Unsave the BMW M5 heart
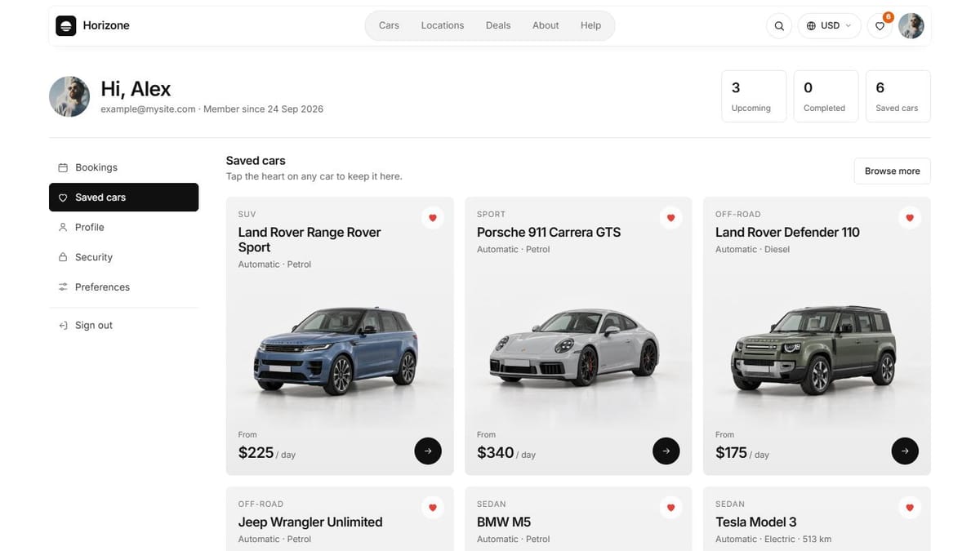 (671, 508)
